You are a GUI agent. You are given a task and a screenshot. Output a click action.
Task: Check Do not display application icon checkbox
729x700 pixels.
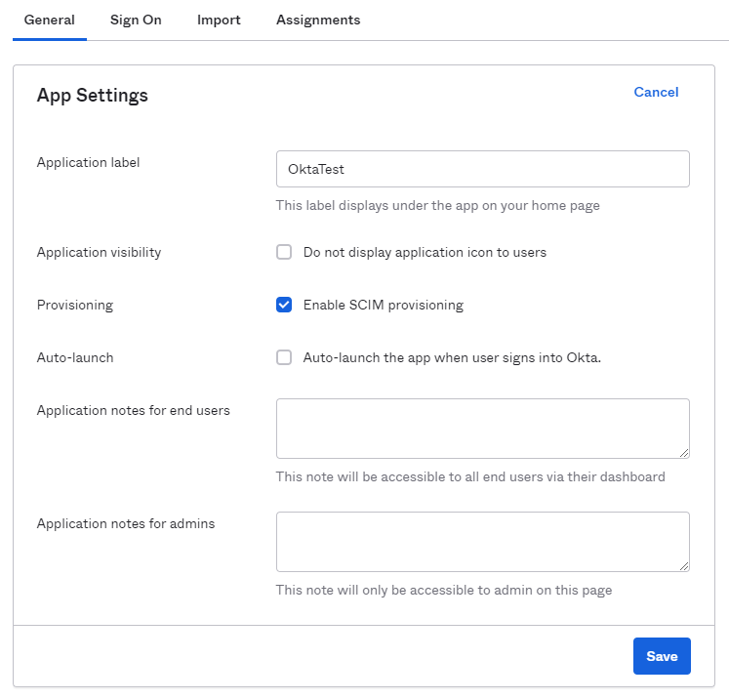284,252
